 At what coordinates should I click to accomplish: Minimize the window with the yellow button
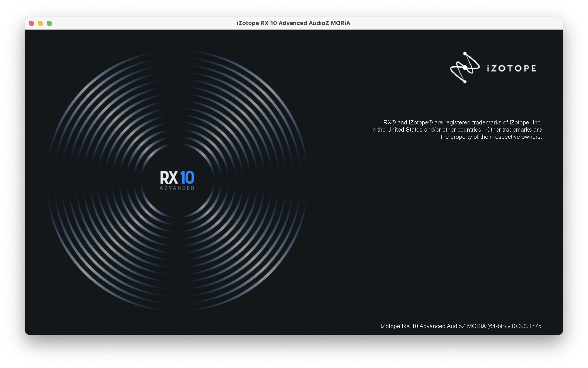tap(41, 23)
